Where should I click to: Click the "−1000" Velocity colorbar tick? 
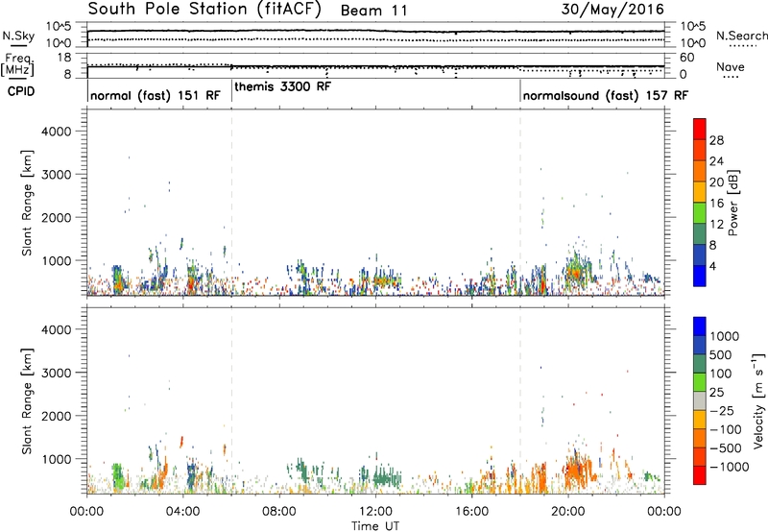pyautogui.click(x=730, y=467)
